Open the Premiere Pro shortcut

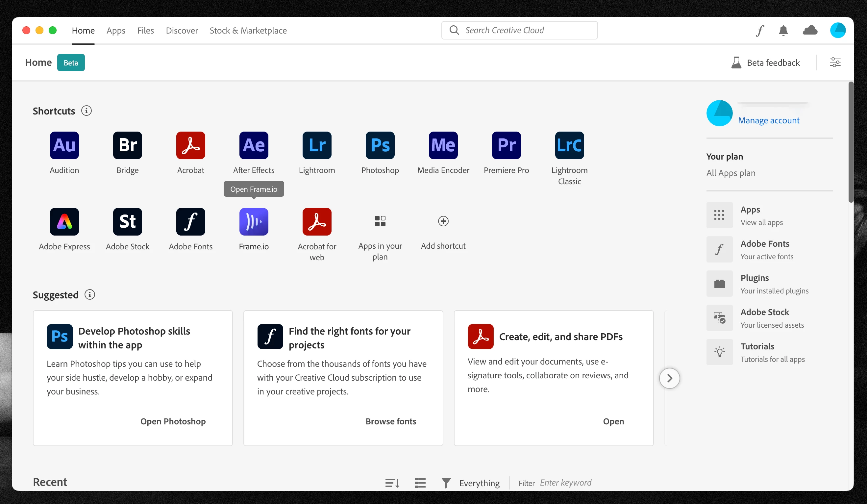point(506,145)
